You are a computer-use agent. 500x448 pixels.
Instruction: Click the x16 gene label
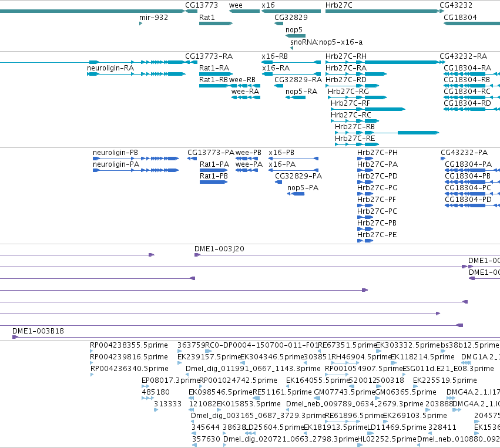tap(268, 5)
